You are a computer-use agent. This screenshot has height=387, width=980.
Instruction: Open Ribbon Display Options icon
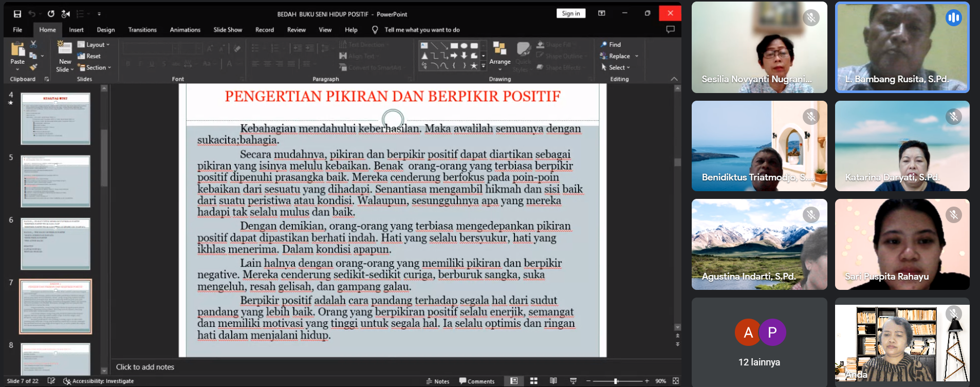602,13
